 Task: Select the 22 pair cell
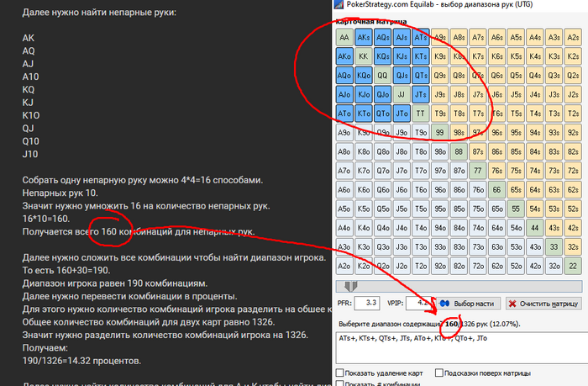[573, 266]
